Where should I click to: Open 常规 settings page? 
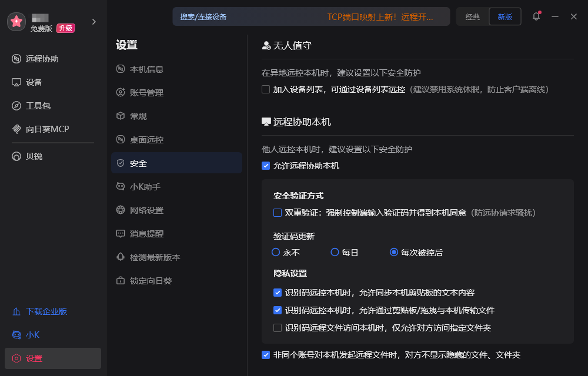pyautogui.click(x=176, y=116)
